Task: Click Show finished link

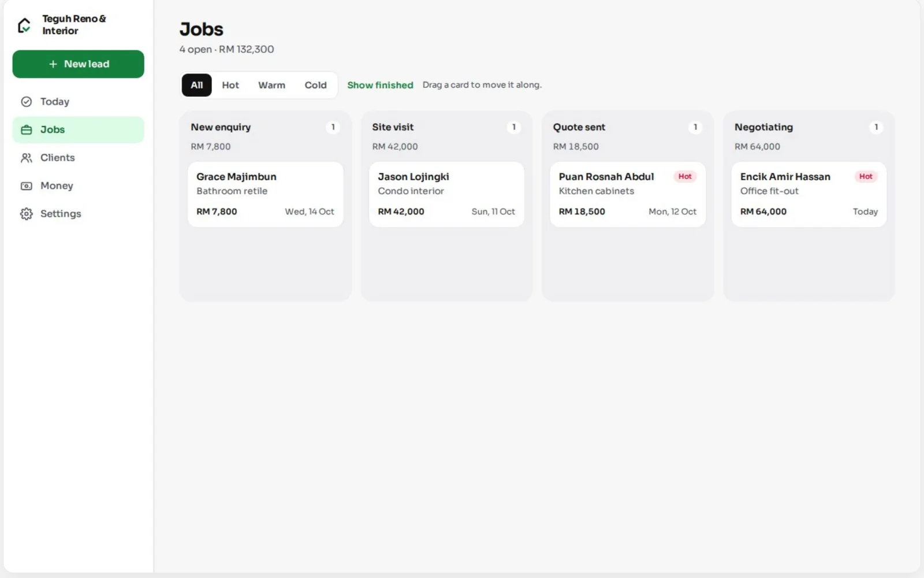Action: pos(380,85)
